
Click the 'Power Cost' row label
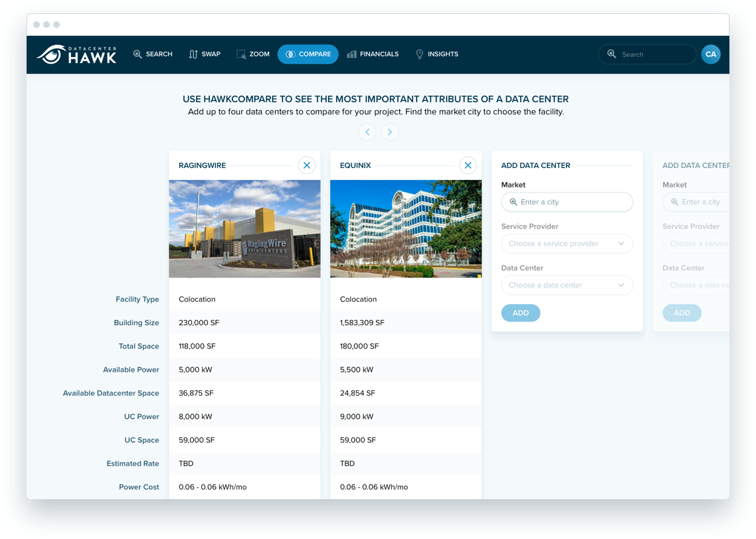point(139,487)
